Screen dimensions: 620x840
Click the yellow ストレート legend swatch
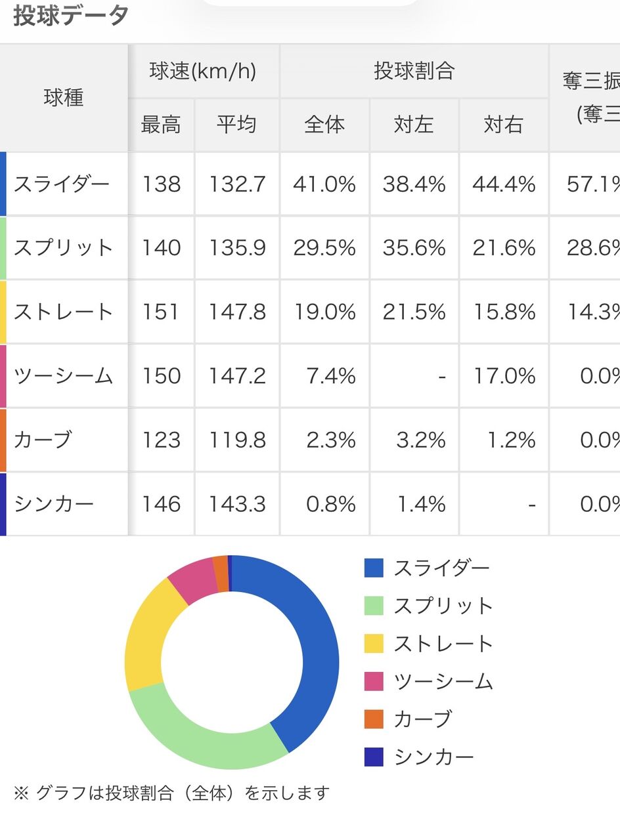point(374,643)
